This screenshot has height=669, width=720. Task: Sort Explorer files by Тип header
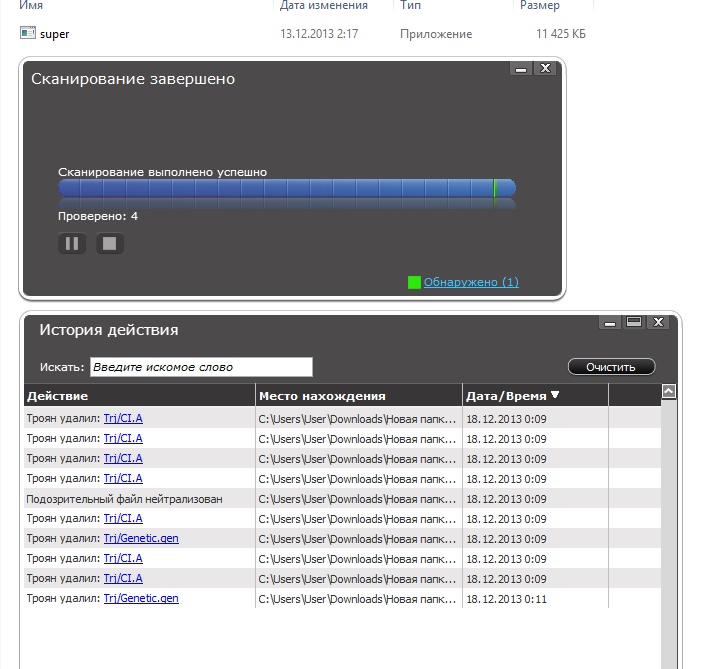(410, 6)
